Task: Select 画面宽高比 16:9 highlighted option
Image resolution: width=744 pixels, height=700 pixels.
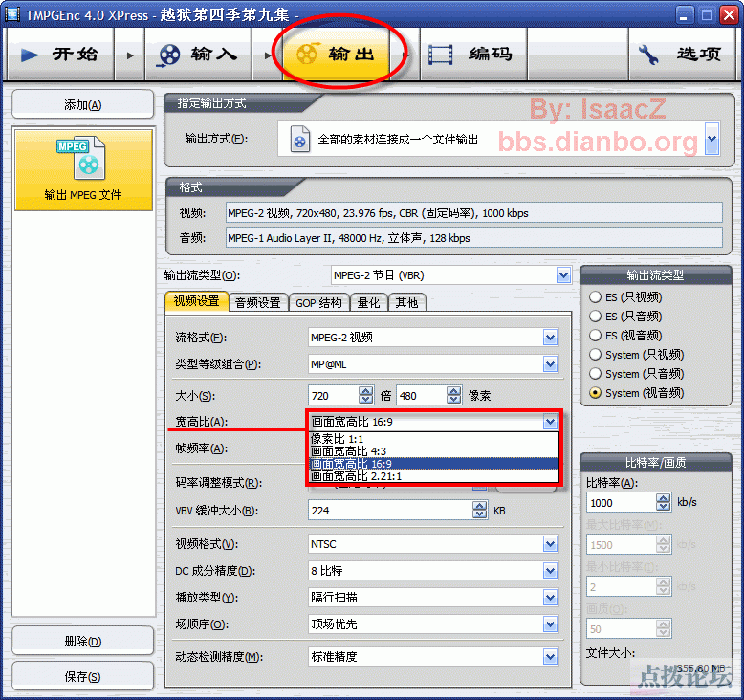Action: pos(434,464)
